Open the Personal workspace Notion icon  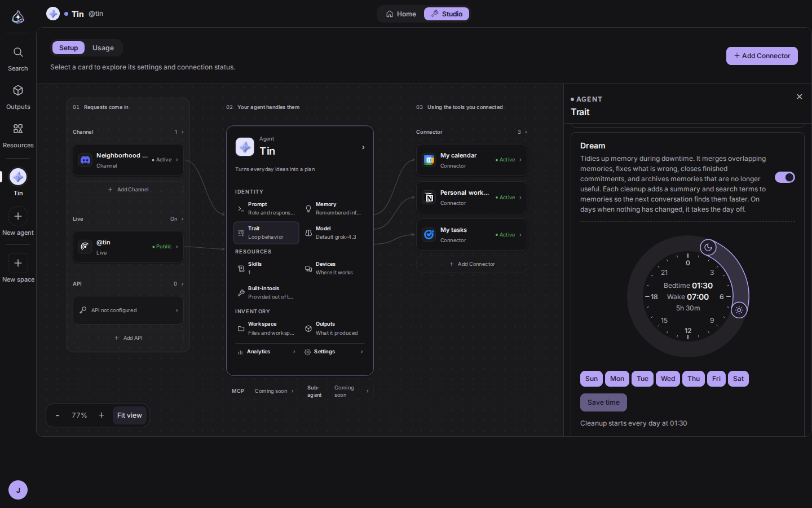[x=429, y=198]
